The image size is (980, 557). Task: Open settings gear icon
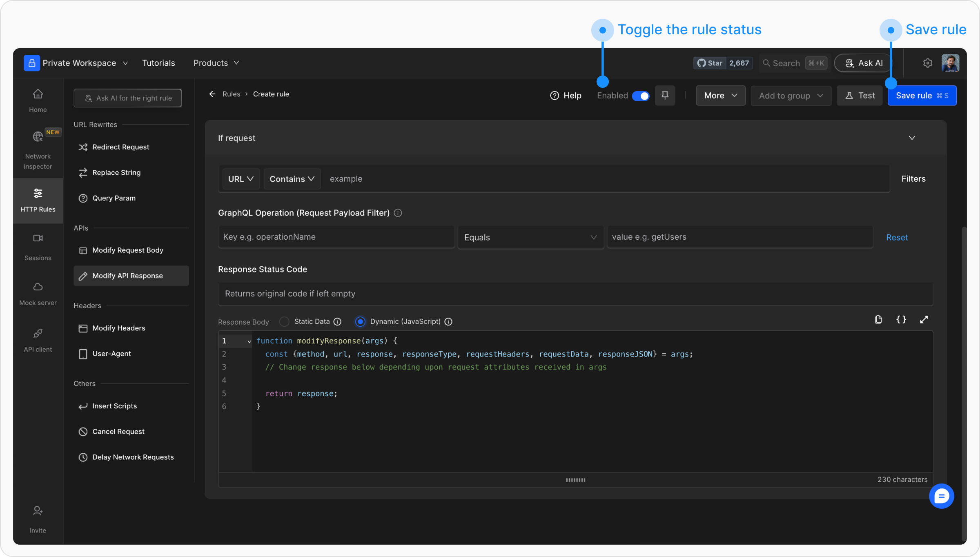pyautogui.click(x=927, y=63)
